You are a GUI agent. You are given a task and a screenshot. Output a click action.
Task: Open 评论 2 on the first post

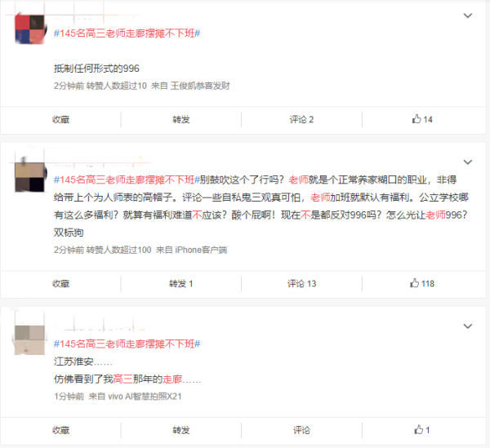(x=301, y=119)
